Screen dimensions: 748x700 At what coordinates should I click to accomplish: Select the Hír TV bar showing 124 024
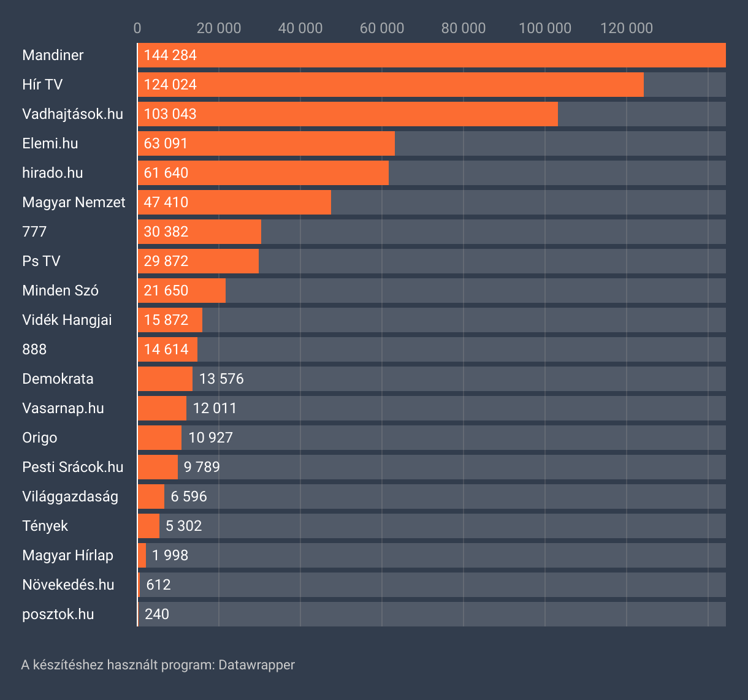pyautogui.click(x=391, y=85)
